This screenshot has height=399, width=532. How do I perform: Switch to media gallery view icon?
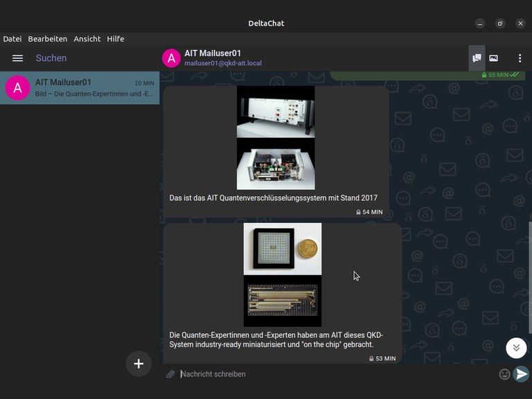494,58
